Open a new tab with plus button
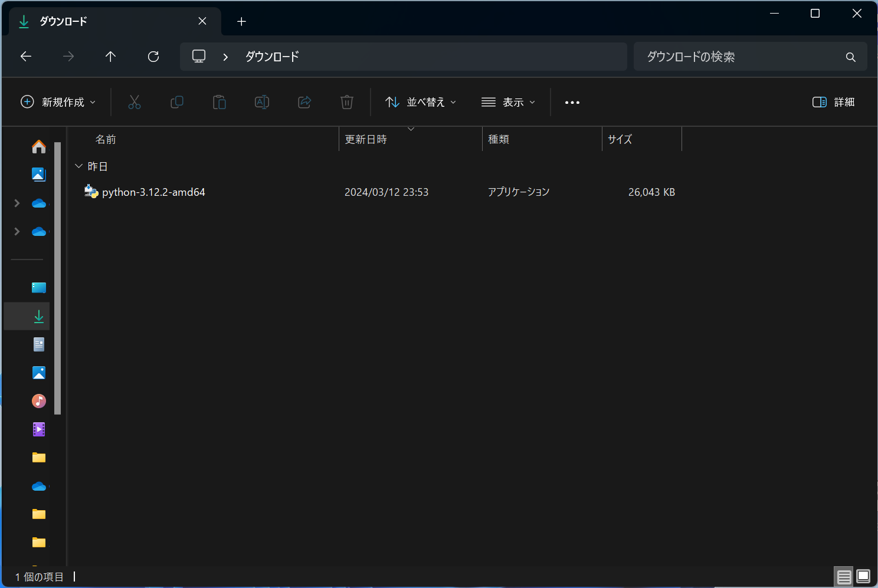The width and height of the screenshot is (878, 588). point(241,22)
